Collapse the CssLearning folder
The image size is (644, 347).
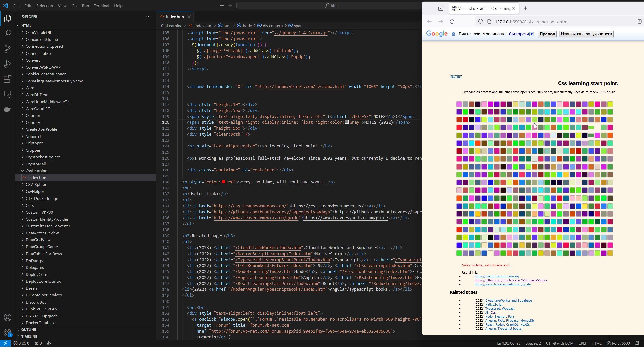(x=36, y=171)
